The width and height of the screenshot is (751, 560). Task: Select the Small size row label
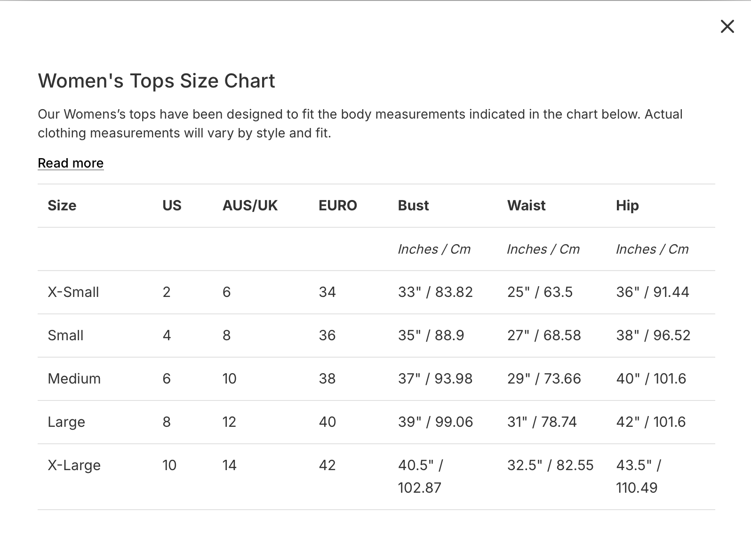[65, 336]
